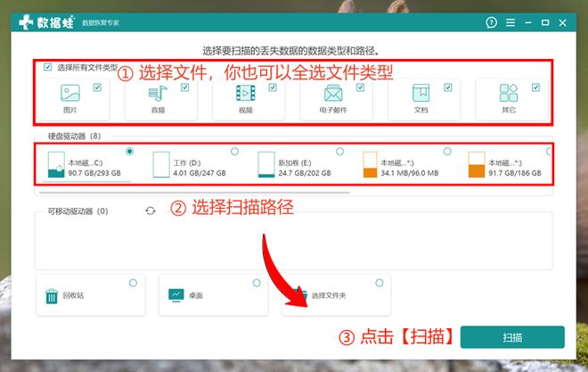Click the 数据恢复专家 subtitle text

point(101,23)
